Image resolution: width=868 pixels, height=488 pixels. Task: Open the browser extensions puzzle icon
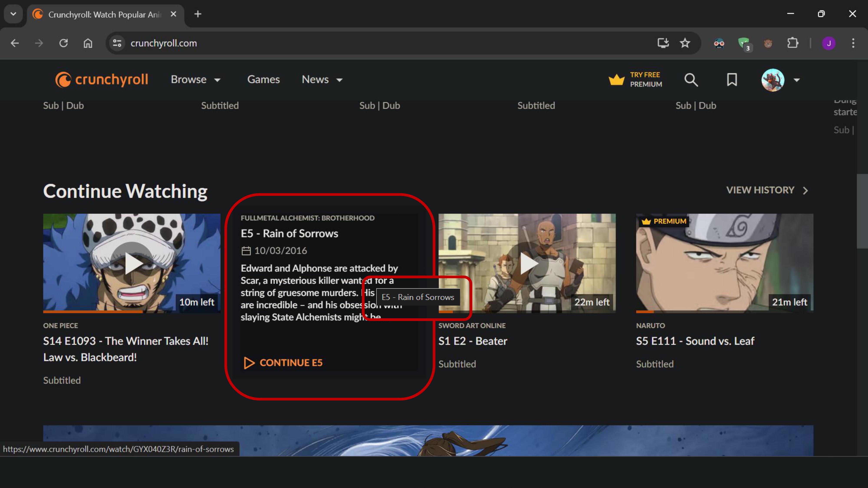[792, 43]
